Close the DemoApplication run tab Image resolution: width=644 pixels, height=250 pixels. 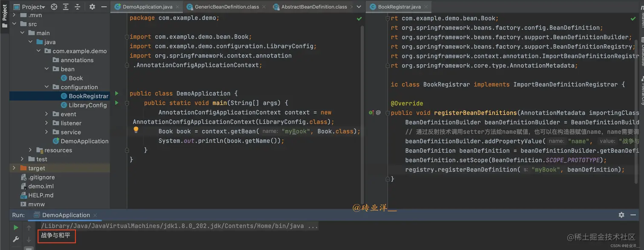(x=95, y=216)
